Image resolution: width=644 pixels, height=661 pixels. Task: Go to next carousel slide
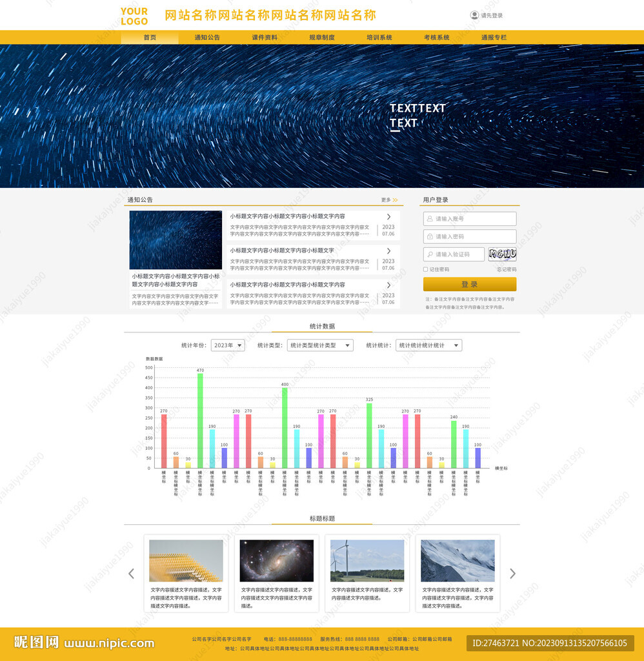coord(512,573)
